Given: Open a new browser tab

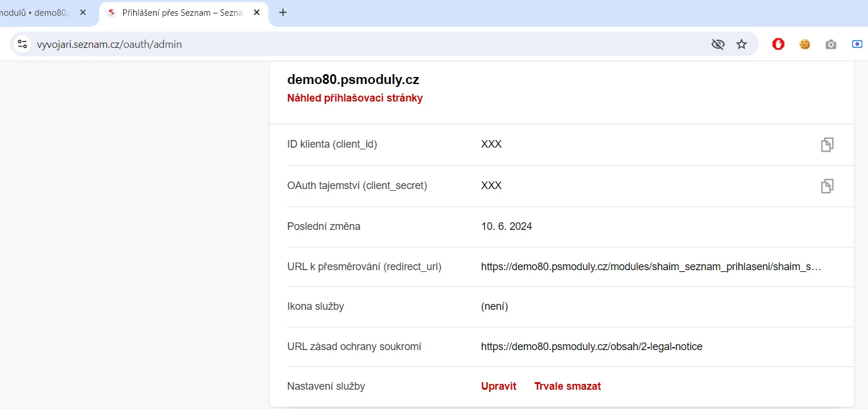Looking at the screenshot, I should point(283,12).
